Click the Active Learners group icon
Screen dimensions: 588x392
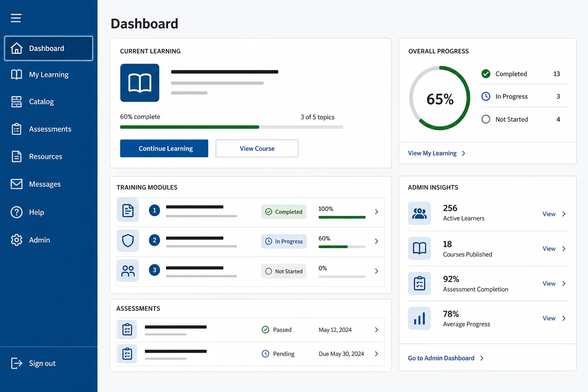click(x=420, y=213)
